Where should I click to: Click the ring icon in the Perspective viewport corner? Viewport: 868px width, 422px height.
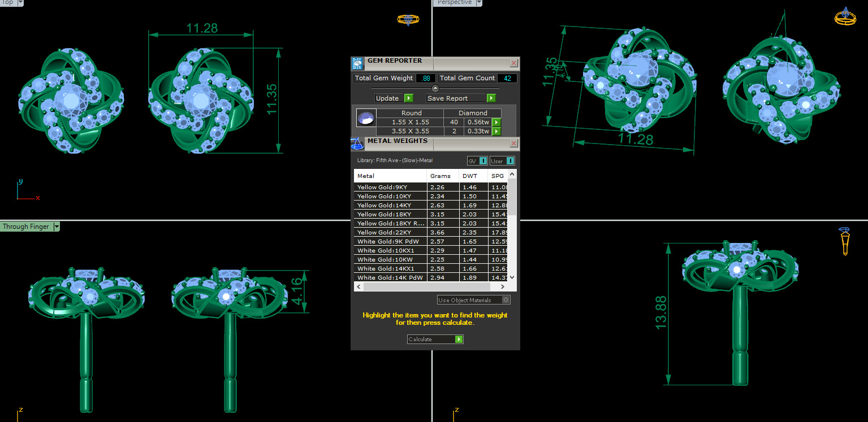845,16
